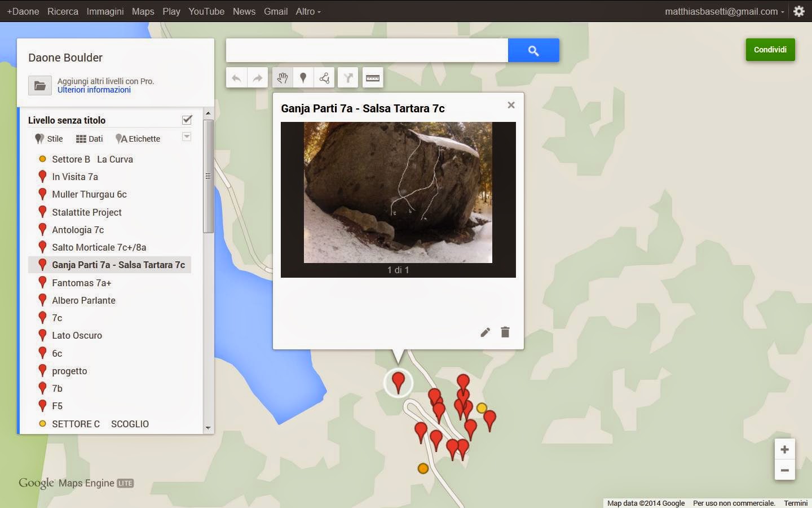
Task: Go to News in top bar
Action: pyautogui.click(x=244, y=11)
